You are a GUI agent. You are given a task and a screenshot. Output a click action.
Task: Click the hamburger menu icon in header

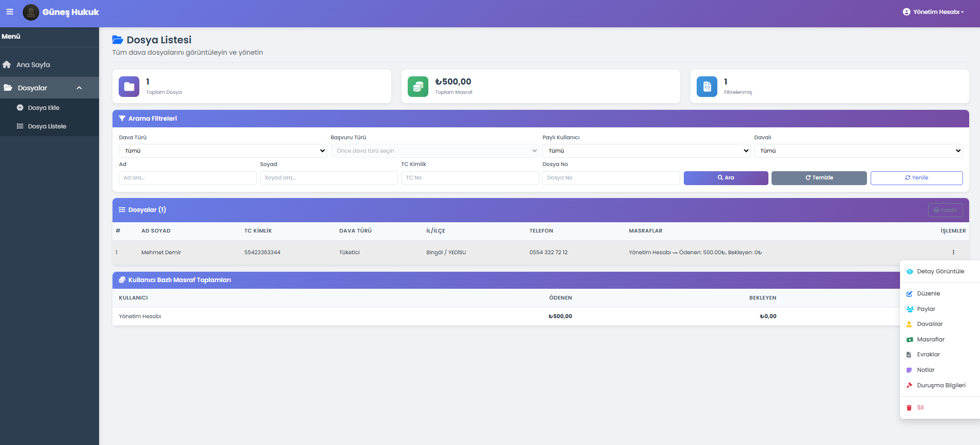click(x=9, y=12)
